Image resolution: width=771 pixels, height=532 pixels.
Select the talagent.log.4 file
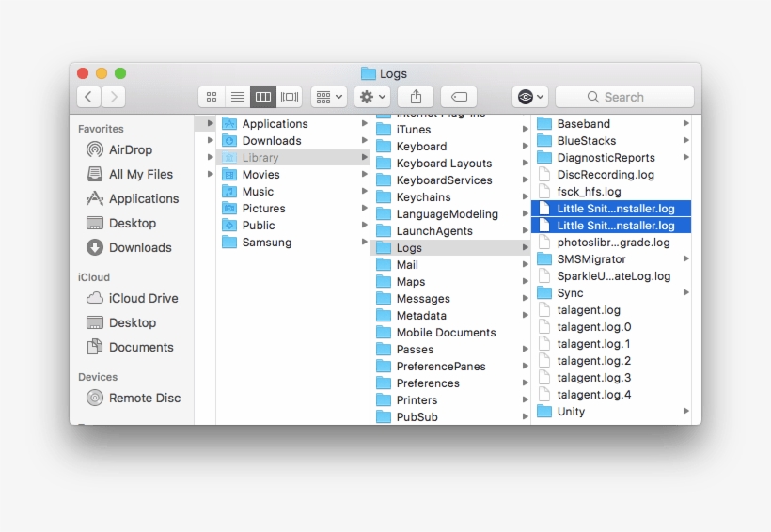(x=611, y=395)
